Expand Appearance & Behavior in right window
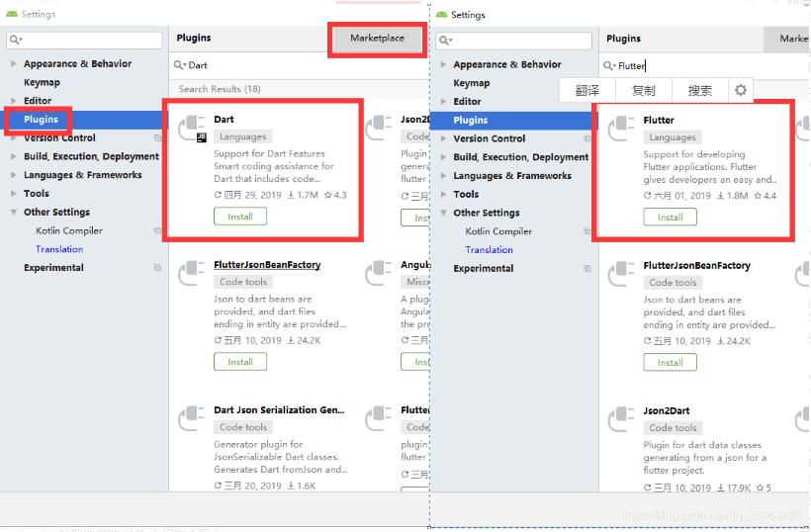The width and height of the screenshot is (811, 532). click(x=443, y=64)
